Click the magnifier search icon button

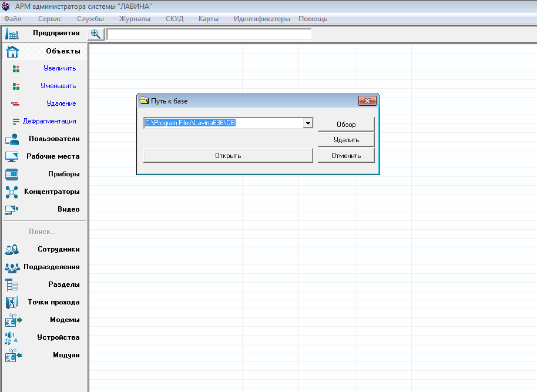(96, 34)
